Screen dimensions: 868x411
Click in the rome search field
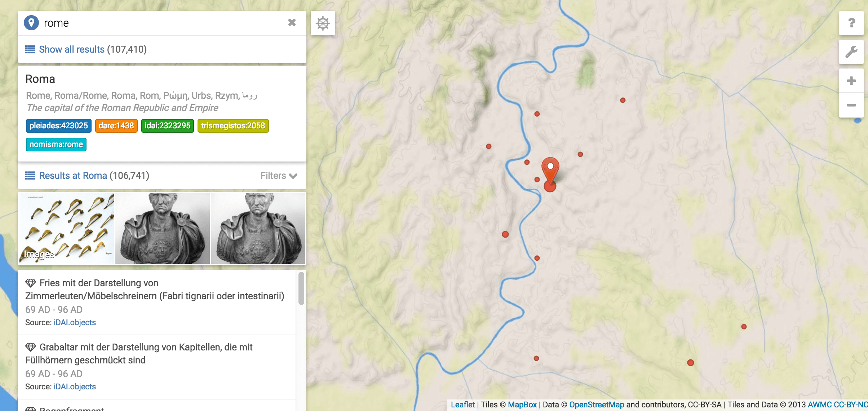point(162,23)
